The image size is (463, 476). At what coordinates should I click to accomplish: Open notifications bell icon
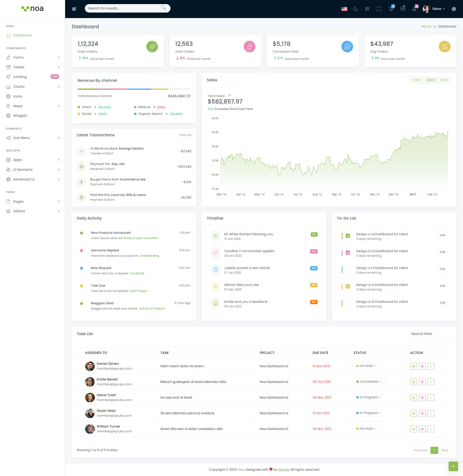tap(414, 9)
